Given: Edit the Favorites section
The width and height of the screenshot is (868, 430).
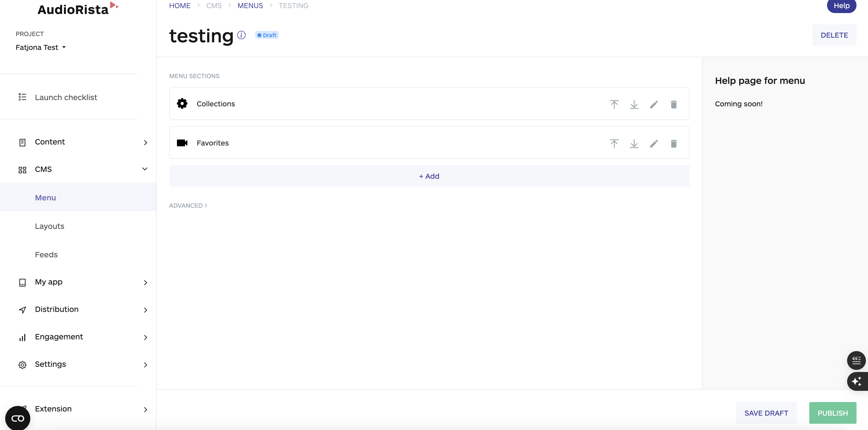Looking at the screenshot, I should [x=654, y=144].
